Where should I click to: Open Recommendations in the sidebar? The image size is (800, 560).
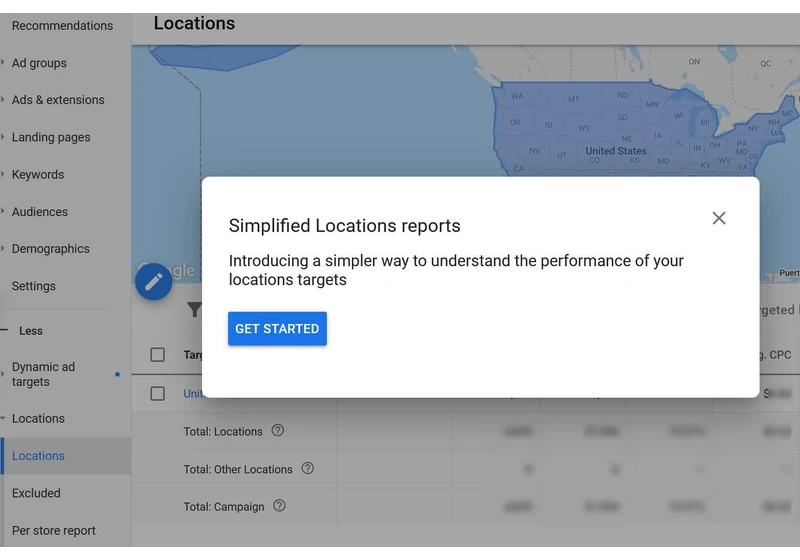coord(62,26)
